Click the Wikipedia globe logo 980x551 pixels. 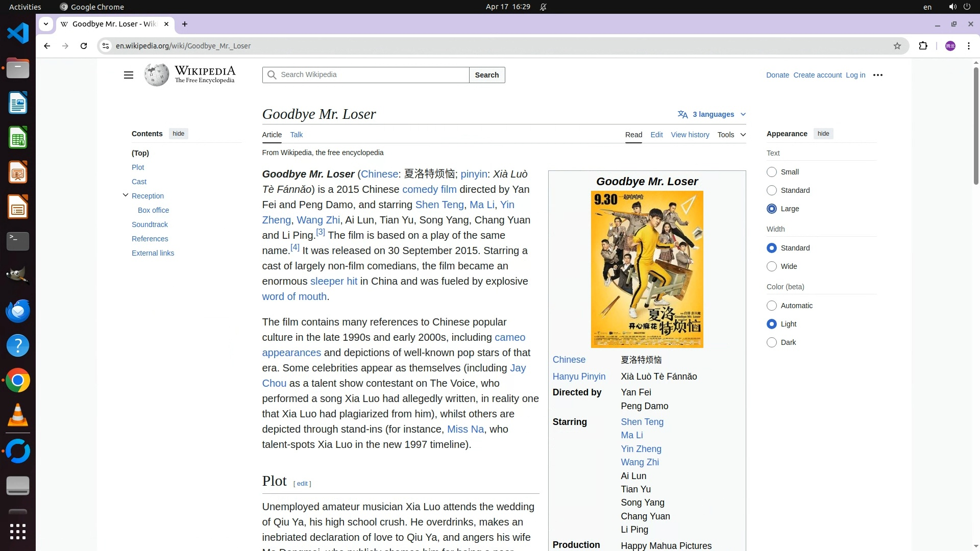(x=156, y=75)
